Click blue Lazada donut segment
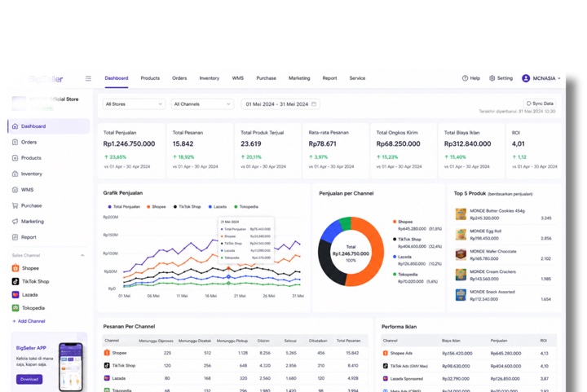The image size is (587, 392). [x=330, y=231]
